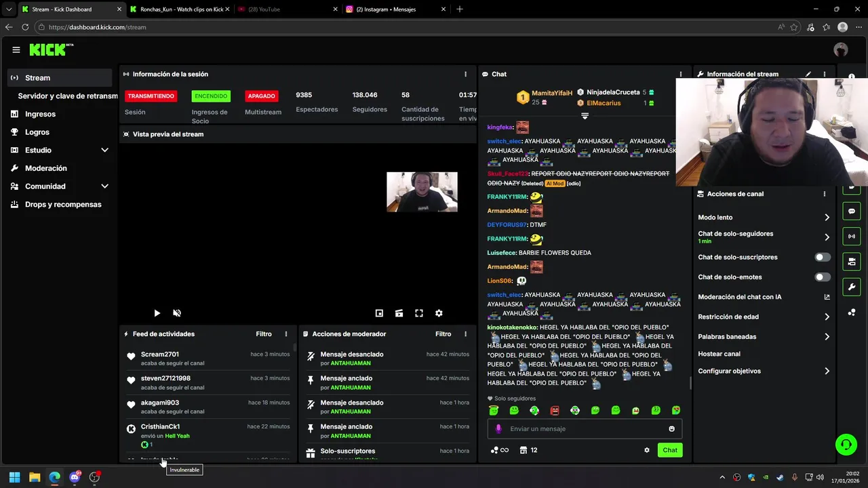Open the emoji picker in the chat input

[672, 429]
